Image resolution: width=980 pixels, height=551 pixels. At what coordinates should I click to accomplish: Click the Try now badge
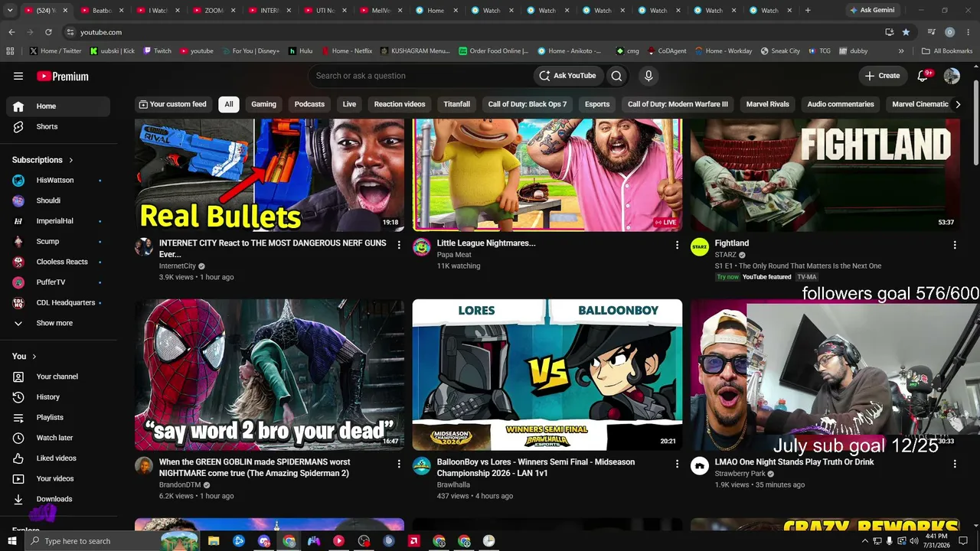click(x=728, y=277)
